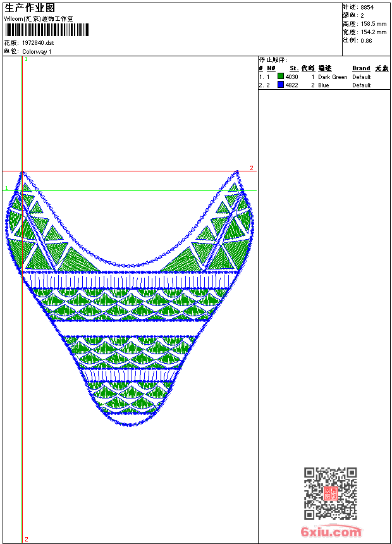392x544 pixels.
Task: Click the St. column header
Action: point(294,68)
